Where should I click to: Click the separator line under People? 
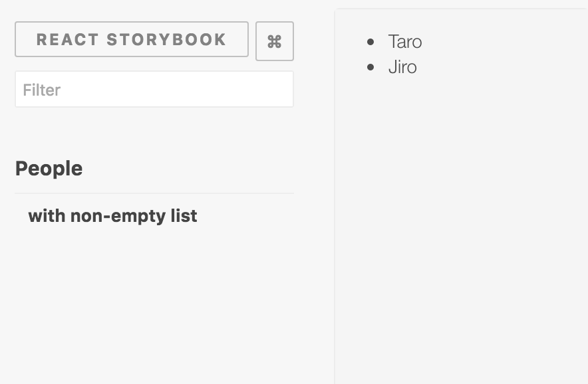(x=154, y=193)
